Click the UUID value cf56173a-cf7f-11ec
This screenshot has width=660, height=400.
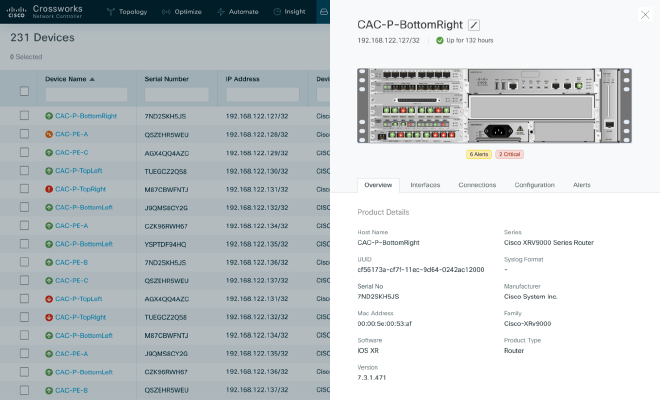point(421,269)
